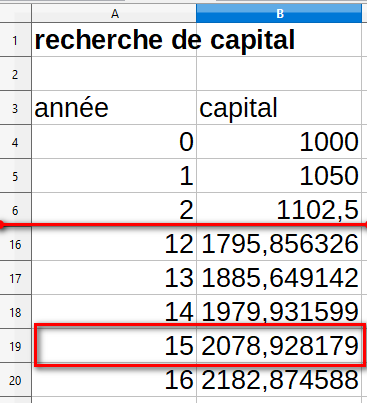Select column B header
The height and width of the screenshot is (403, 367).
point(279,14)
